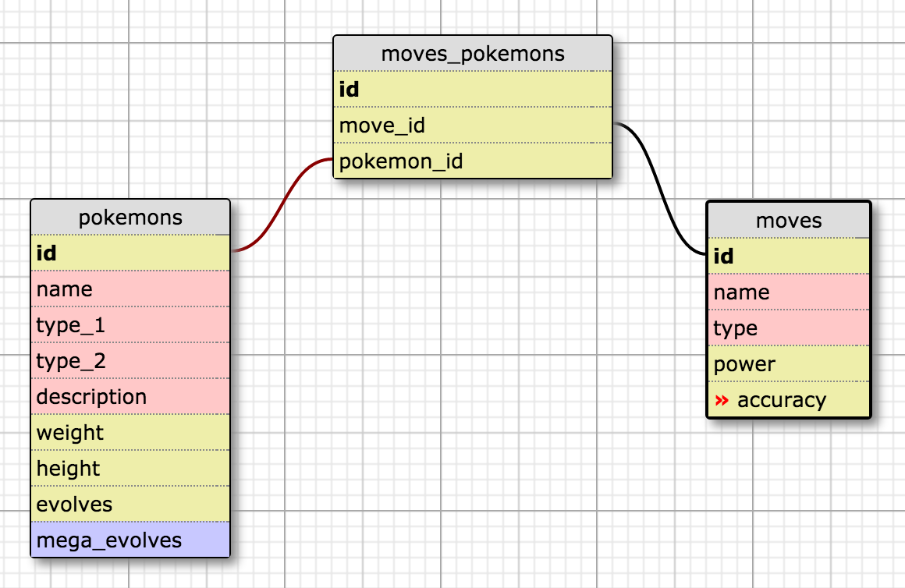
Task: Select the id row in moves_pokemons
Action: point(472,90)
